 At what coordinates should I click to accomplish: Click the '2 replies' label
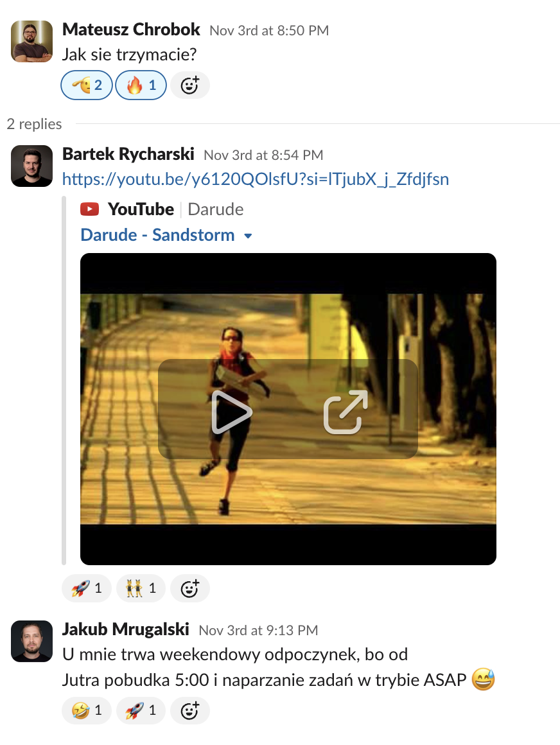34,124
